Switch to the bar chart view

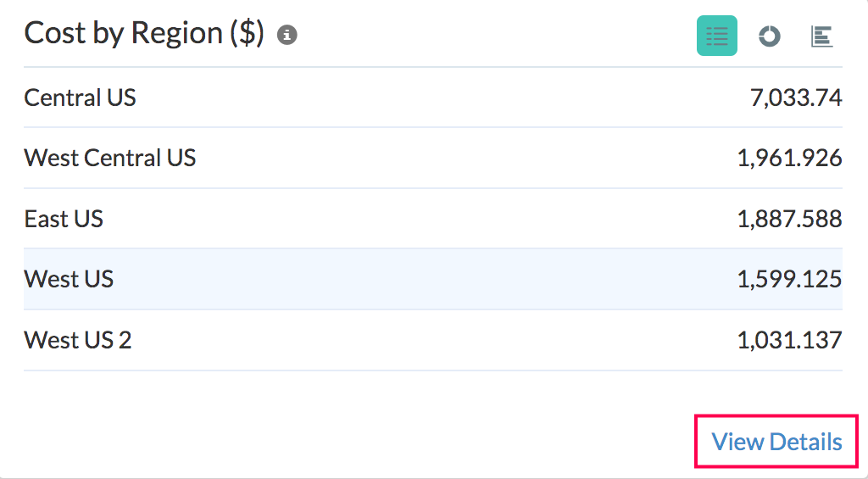(821, 36)
